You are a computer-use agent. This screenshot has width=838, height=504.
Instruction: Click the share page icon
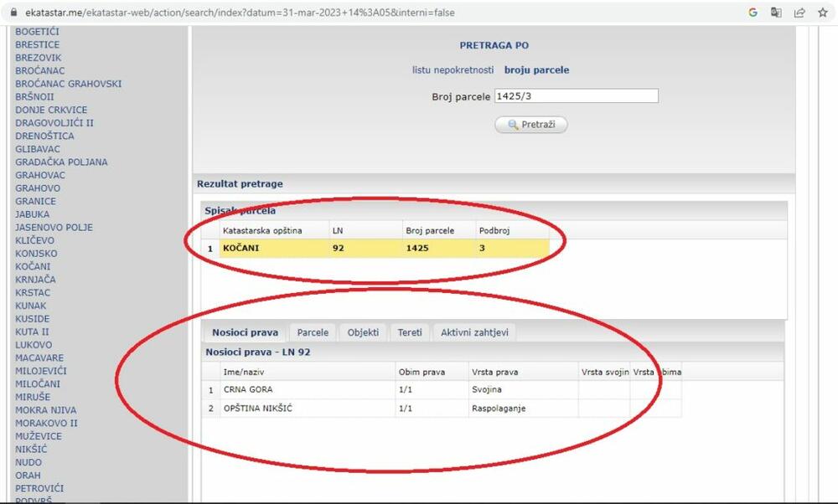799,13
